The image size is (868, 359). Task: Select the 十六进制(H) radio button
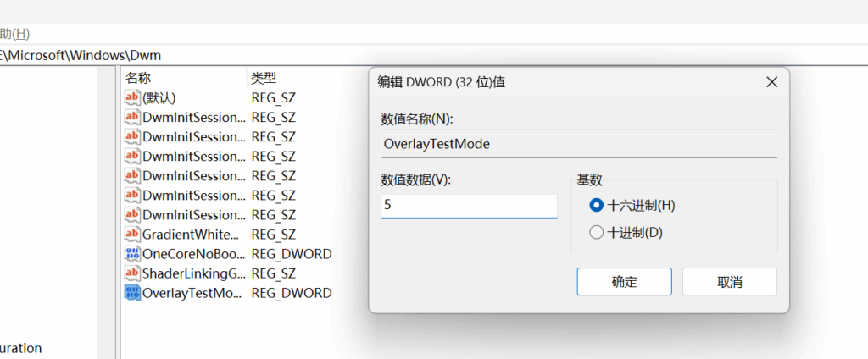(596, 205)
